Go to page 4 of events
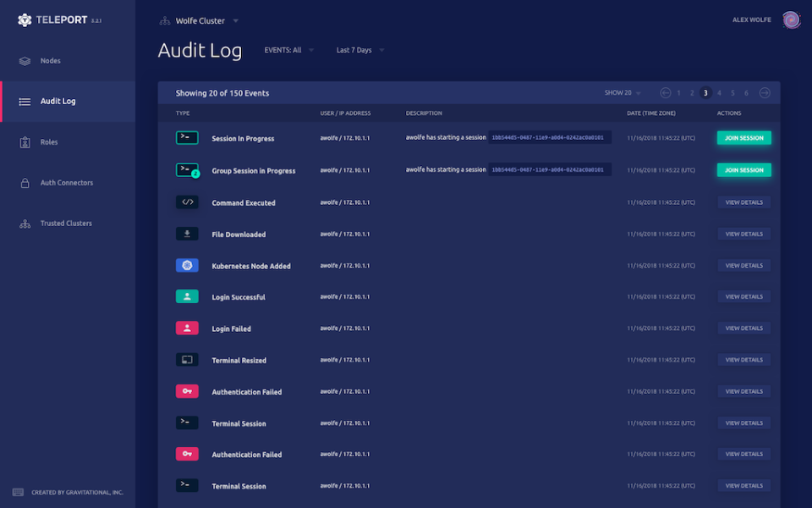 pyautogui.click(x=719, y=93)
